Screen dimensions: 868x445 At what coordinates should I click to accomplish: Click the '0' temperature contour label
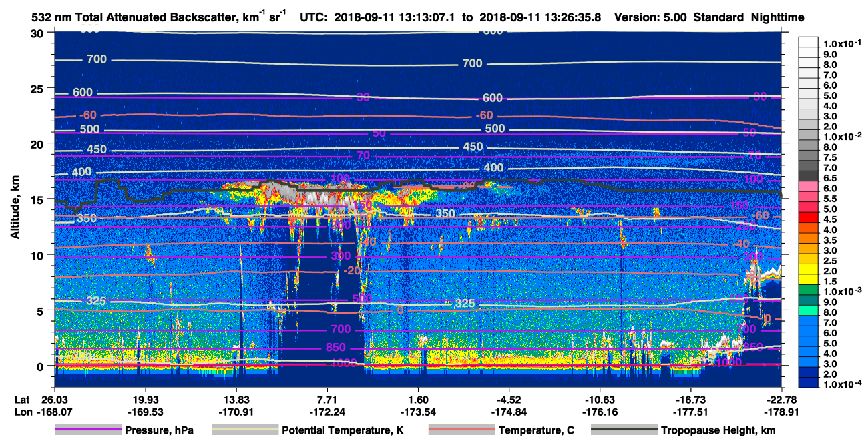400,310
